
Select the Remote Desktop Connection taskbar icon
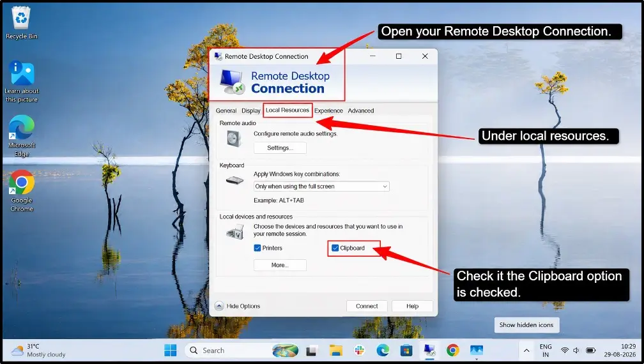[x=429, y=351]
